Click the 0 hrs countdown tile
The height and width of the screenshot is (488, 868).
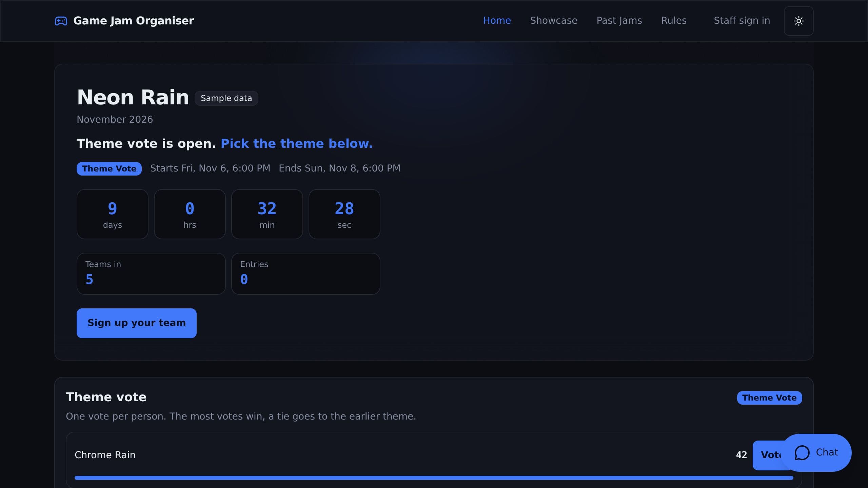coord(190,214)
